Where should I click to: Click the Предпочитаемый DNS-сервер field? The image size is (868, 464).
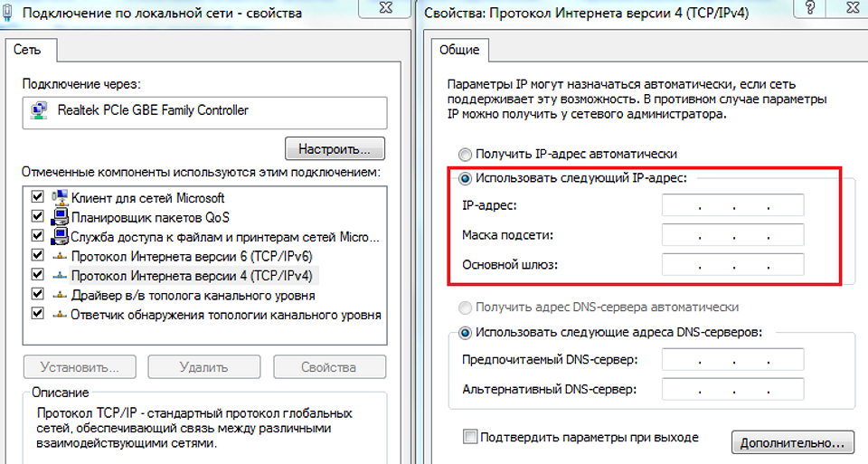733,360
